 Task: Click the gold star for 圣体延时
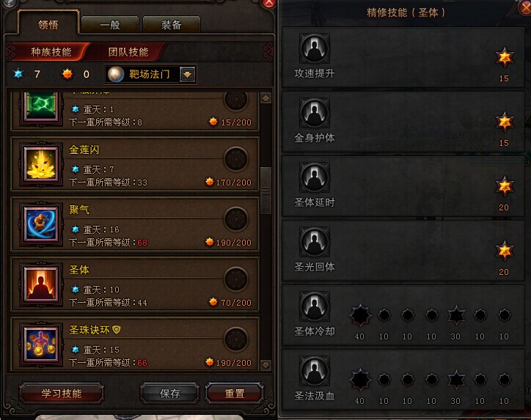[x=505, y=186]
